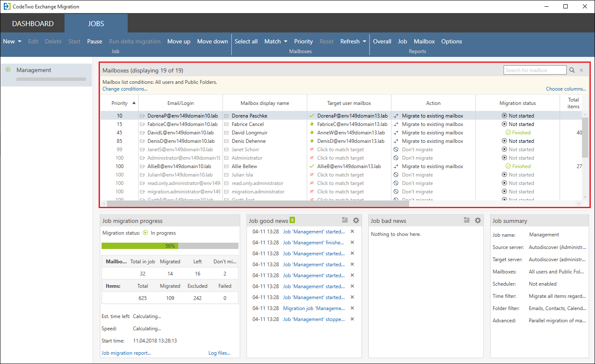Click the "Not enabled" Scheduler value

(543, 284)
